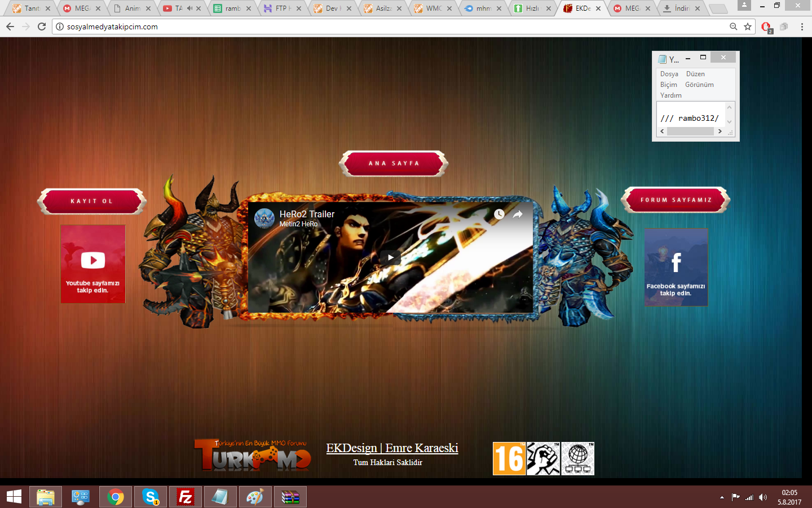812x508 pixels.
Task: Open the Youtube sayfamızı takip edin banner
Action: (93, 264)
